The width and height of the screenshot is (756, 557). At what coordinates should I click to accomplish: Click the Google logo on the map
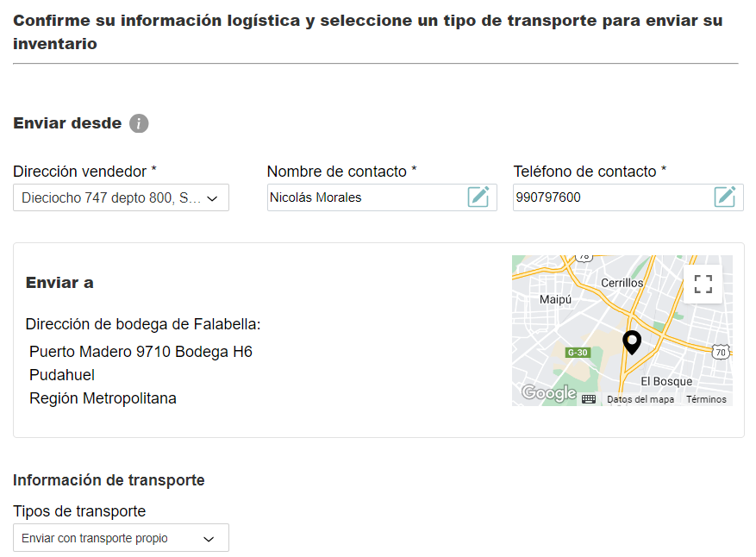tap(548, 392)
